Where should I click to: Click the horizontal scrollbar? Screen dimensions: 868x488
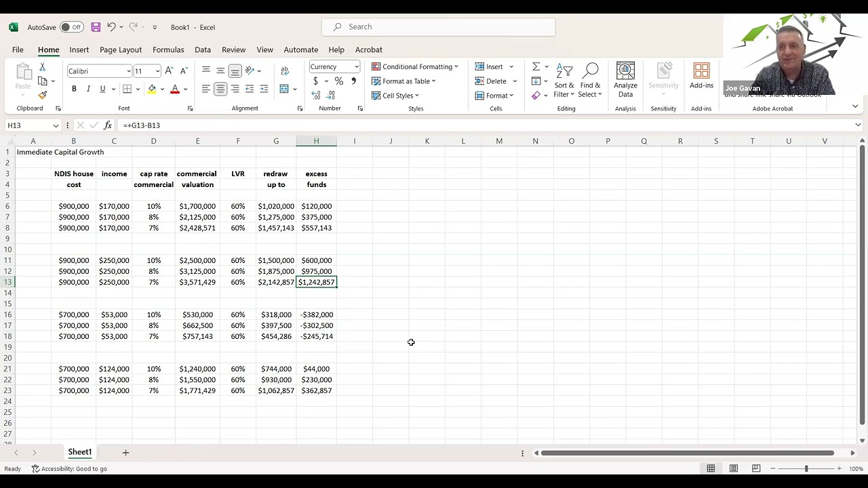coord(688,453)
